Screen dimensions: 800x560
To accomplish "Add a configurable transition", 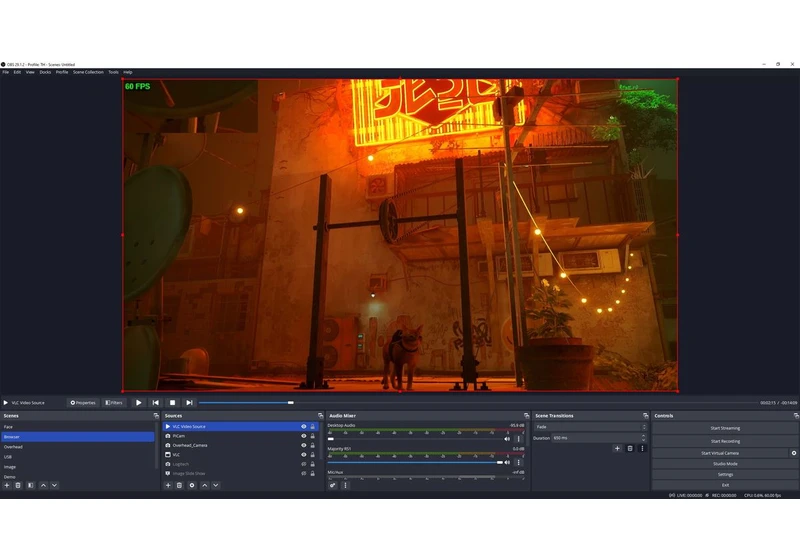I will (617, 448).
